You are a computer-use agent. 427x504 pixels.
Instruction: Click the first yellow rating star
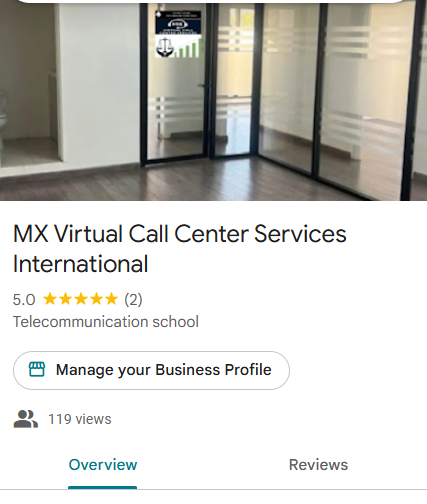pyautogui.click(x=50, y=299)
